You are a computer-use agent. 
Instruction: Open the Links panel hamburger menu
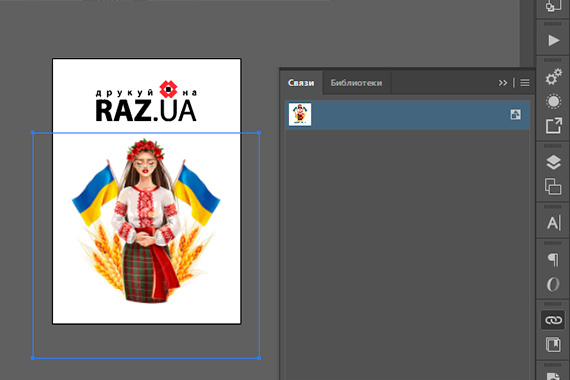(525, 83)
